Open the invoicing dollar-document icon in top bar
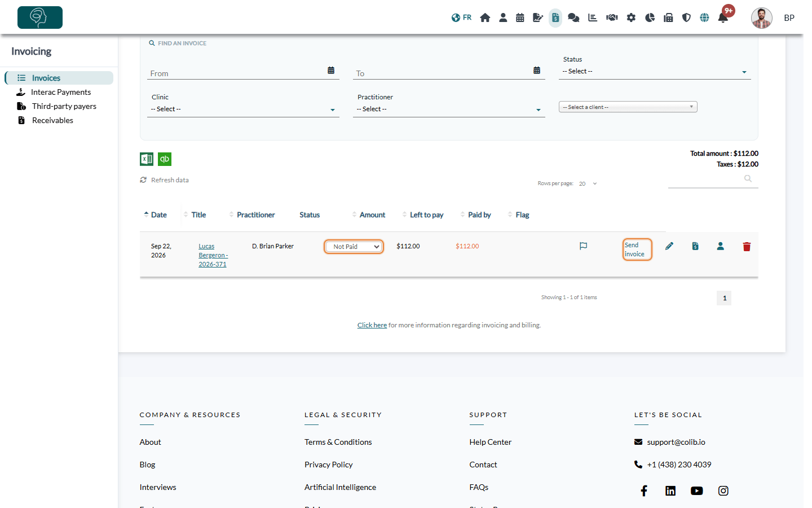Image resolution: width=812 pixels, height=508 pixels. [555, 17]
